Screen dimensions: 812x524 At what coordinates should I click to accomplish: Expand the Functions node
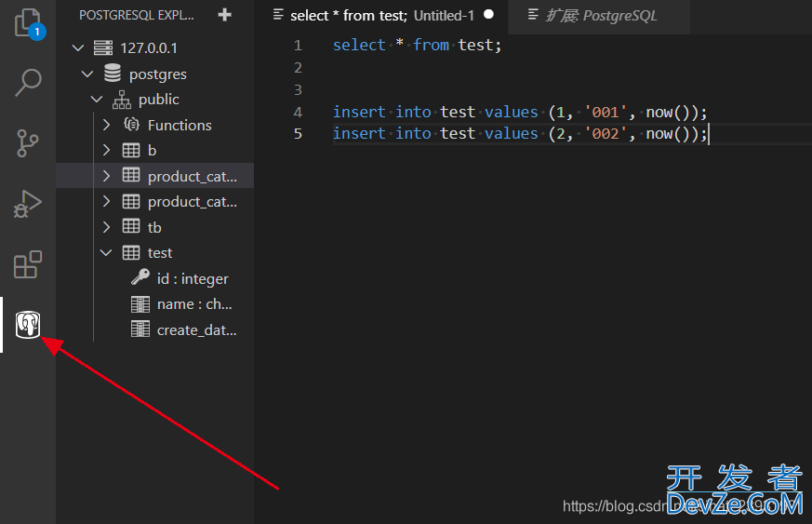[x=106, y=125]
